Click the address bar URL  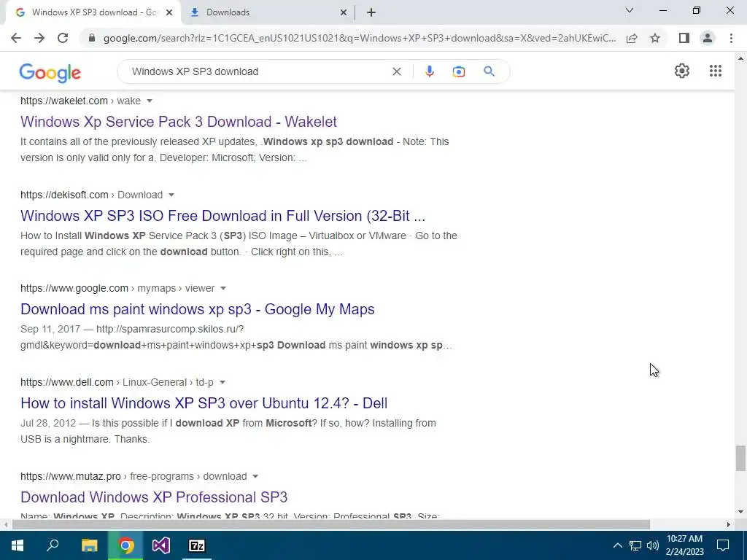[x=359, y=38]
